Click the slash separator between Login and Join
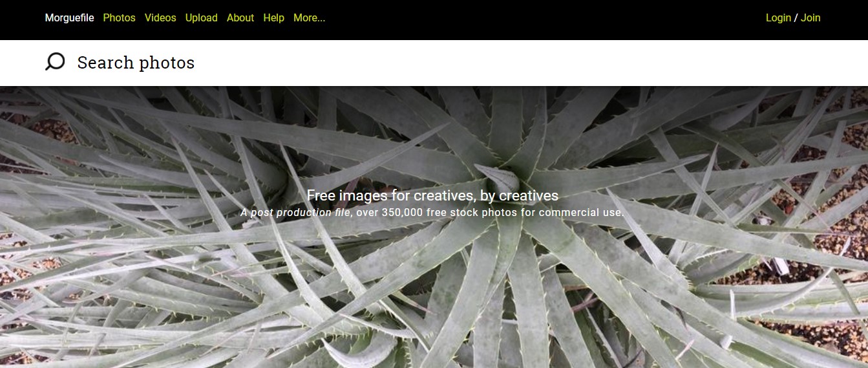 pos(796,18)
